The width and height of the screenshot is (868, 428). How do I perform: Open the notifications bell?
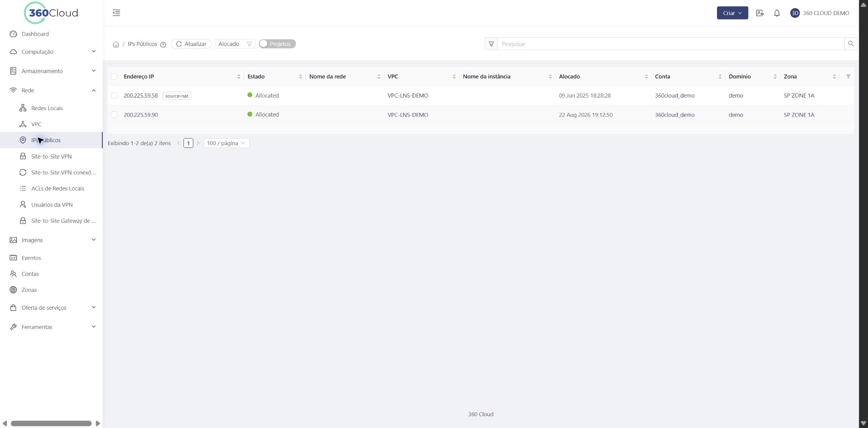point(777,13)
